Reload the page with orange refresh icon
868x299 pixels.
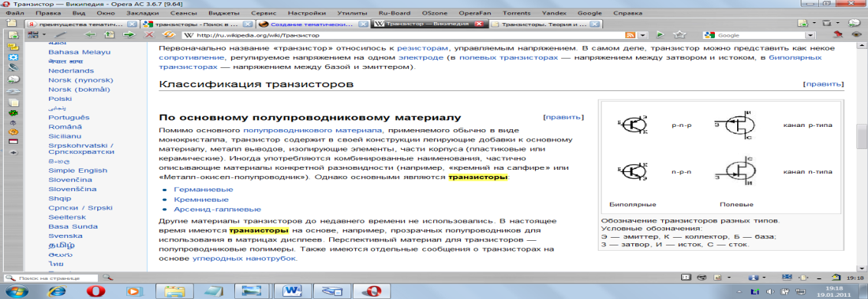pyautogui.click(x=169, y=35)
